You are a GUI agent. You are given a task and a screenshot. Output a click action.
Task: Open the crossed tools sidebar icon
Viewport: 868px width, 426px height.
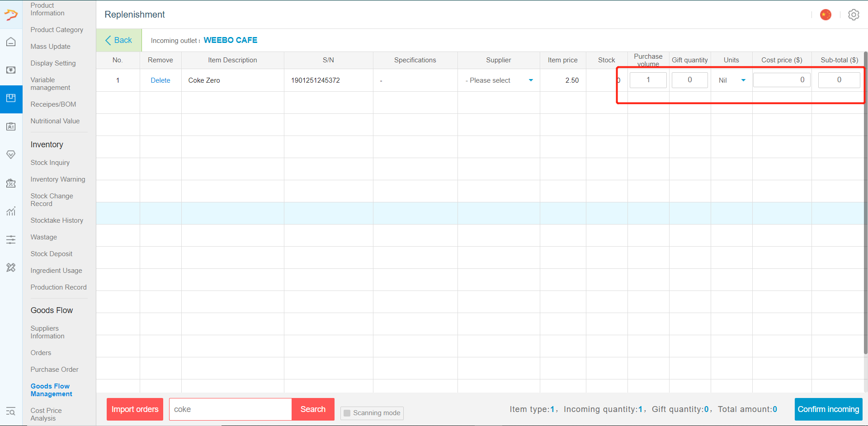(x=11, y=267)
